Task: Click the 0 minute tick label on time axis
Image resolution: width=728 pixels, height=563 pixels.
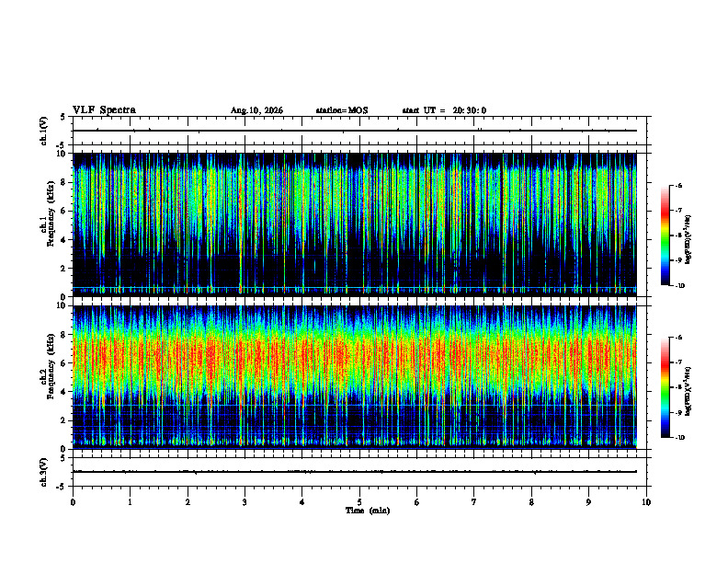Action: point(73,502)
